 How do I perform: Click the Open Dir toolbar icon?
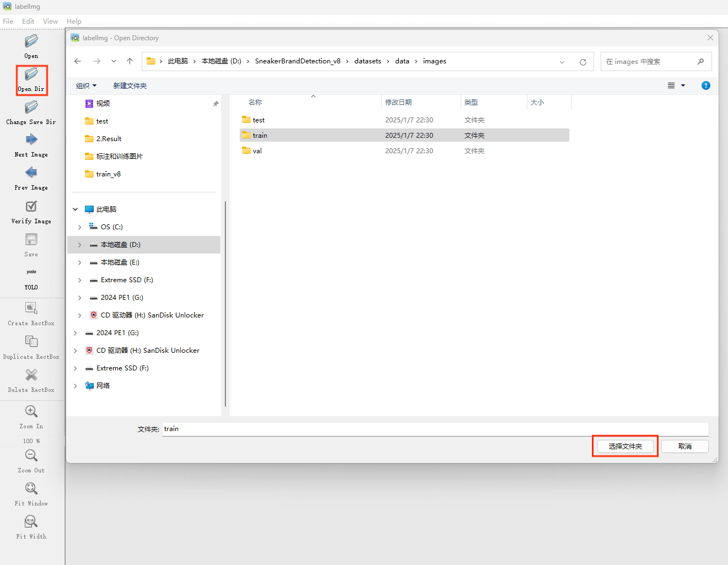click(31, 74)
